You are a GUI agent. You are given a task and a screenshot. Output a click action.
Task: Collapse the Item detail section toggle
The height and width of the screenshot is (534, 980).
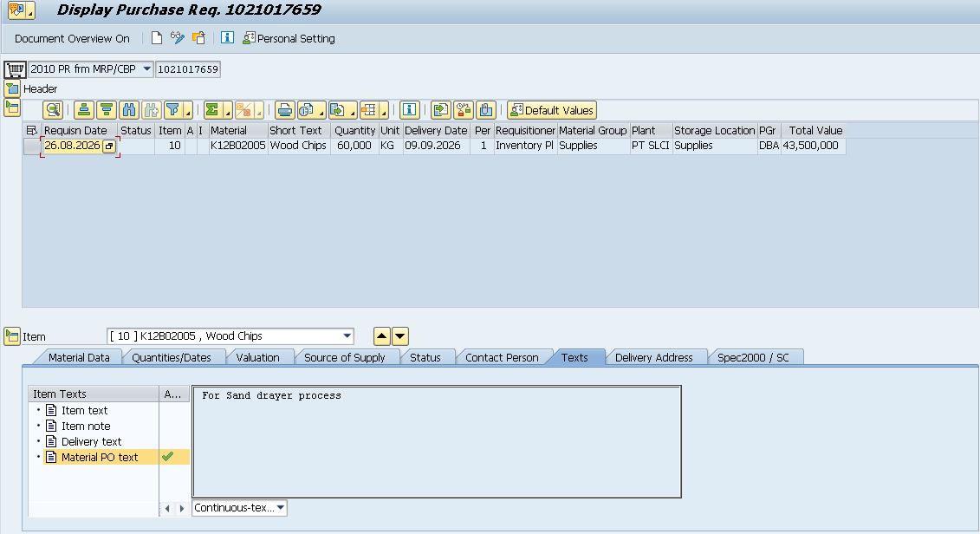coord(12,336)
